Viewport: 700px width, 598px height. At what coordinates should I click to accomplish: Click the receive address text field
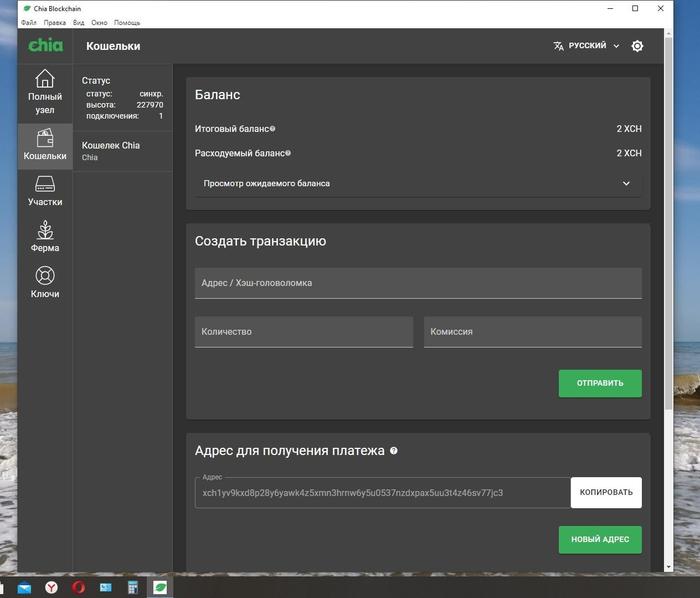tap(383, 493)
